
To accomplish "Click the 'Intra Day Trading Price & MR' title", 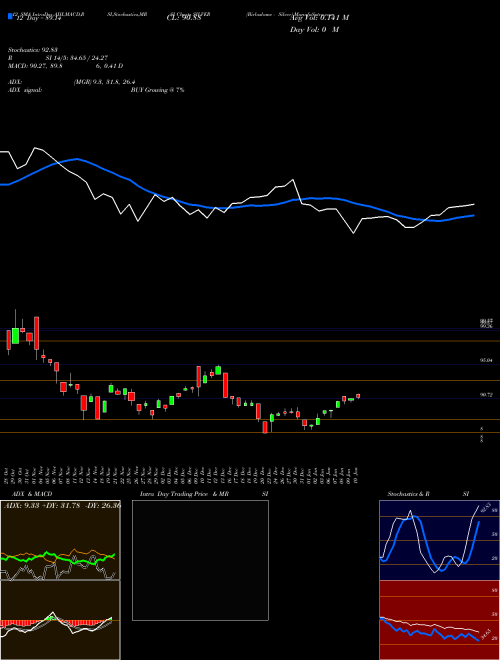I will (184, 494).
